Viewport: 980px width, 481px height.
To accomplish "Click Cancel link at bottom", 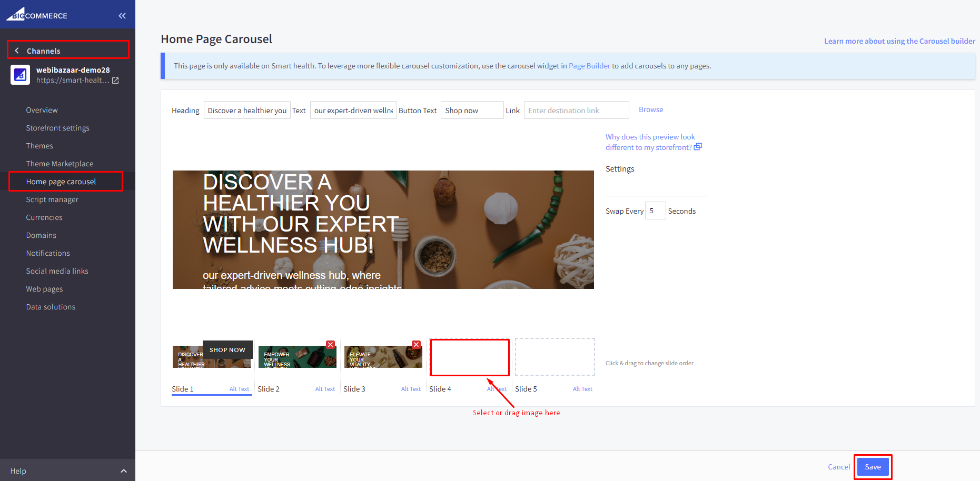I will [838, 467].
